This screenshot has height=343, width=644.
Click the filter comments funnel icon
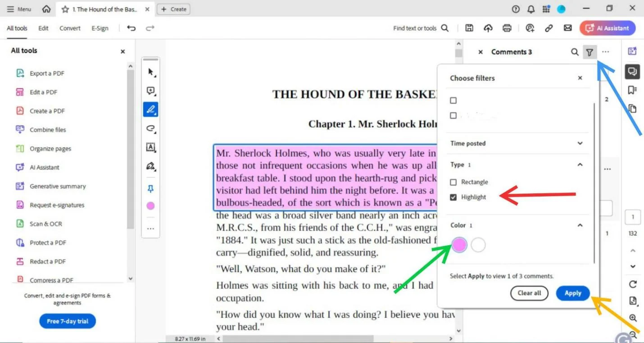coord(590,52)
